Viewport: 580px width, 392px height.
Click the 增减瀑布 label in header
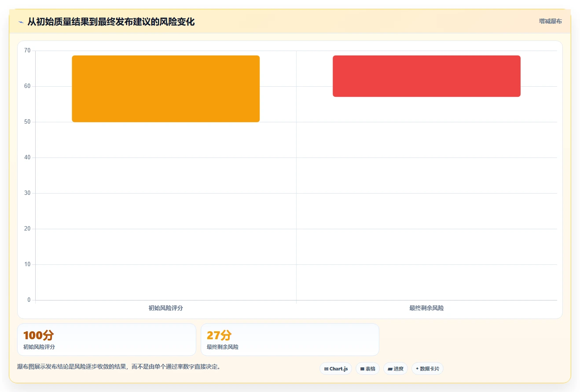[x=550, y=21]
